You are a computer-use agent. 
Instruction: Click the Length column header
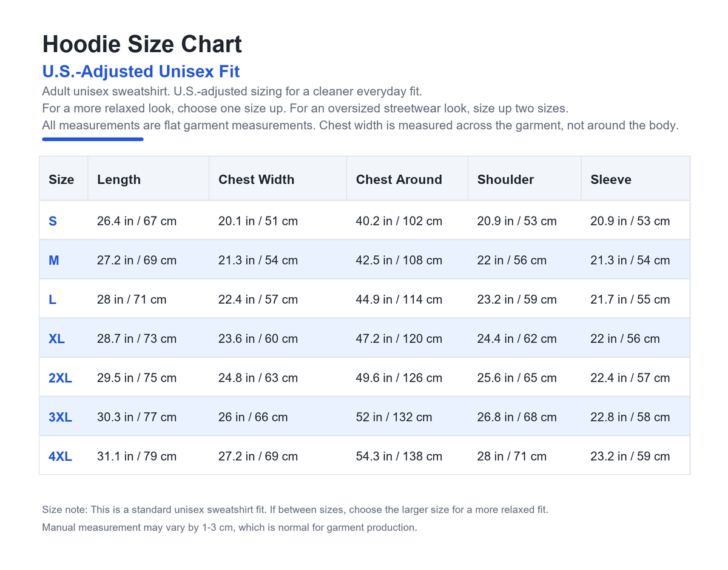(119, 179)
